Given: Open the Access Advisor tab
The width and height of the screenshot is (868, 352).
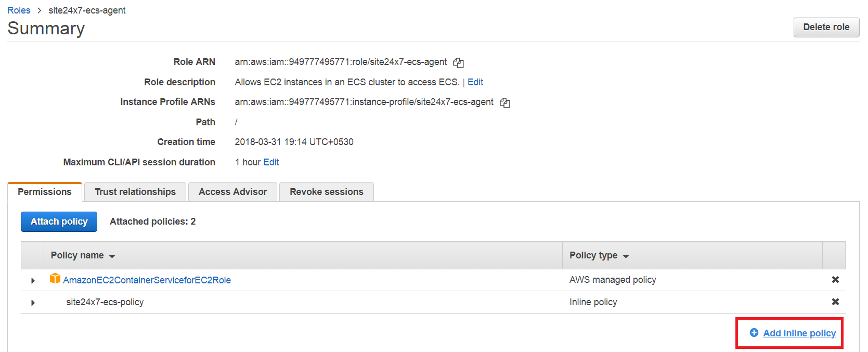Looking at the screenshot, I should pos(232,192).
